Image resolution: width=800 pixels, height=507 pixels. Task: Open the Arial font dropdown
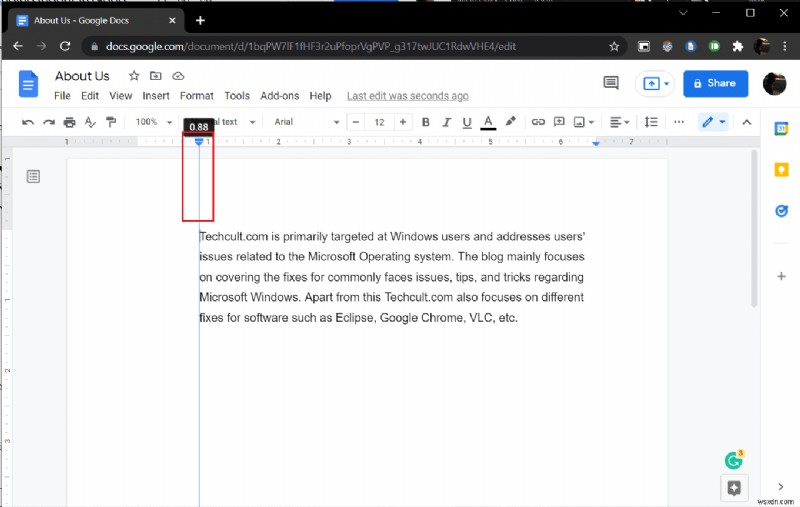click(302, 122)
